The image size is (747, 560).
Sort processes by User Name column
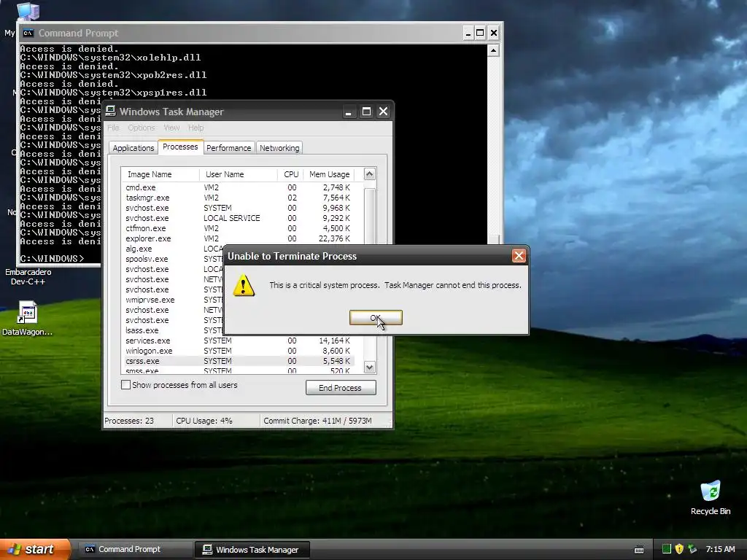(239, 174)
